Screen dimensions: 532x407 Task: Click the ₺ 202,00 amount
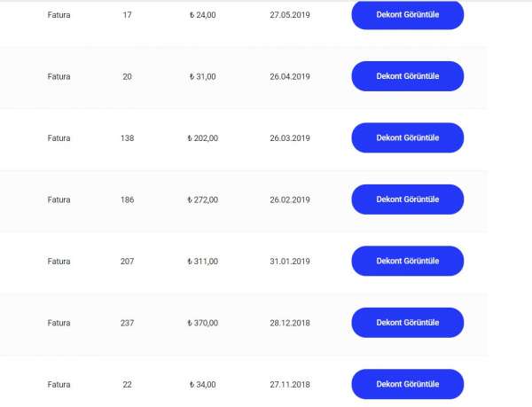coord(202,138)
